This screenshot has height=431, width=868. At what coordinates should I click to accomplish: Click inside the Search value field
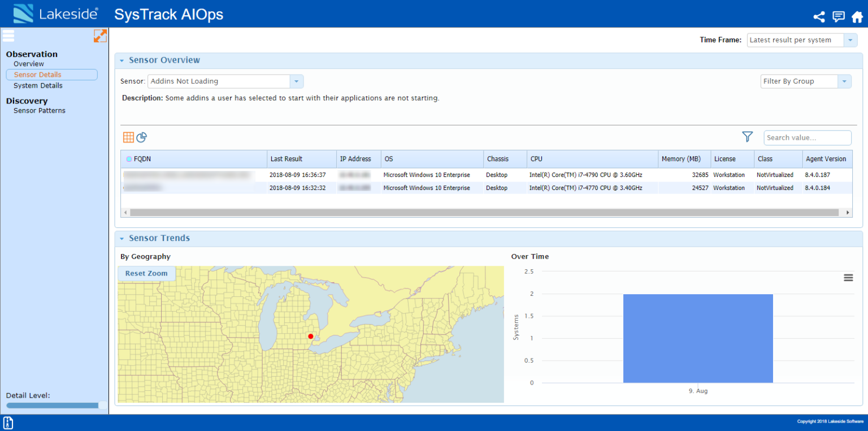pos(807,137)
